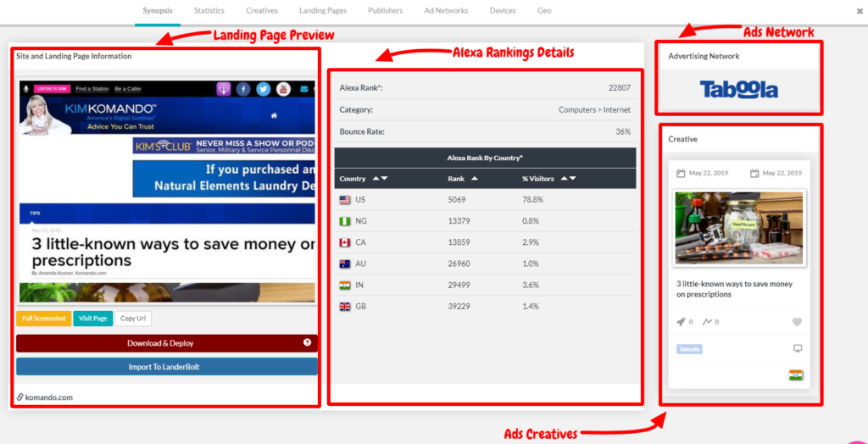This screenshot has width=868, height=444.
Task: Click the Canada flag in CA row
Action: point(345,242)
